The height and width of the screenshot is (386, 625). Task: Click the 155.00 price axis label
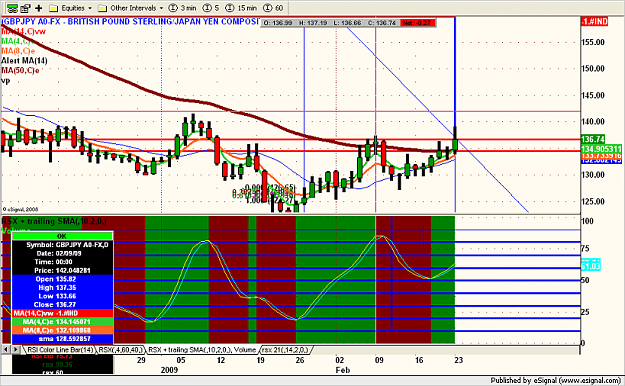(x=593, y=42)
